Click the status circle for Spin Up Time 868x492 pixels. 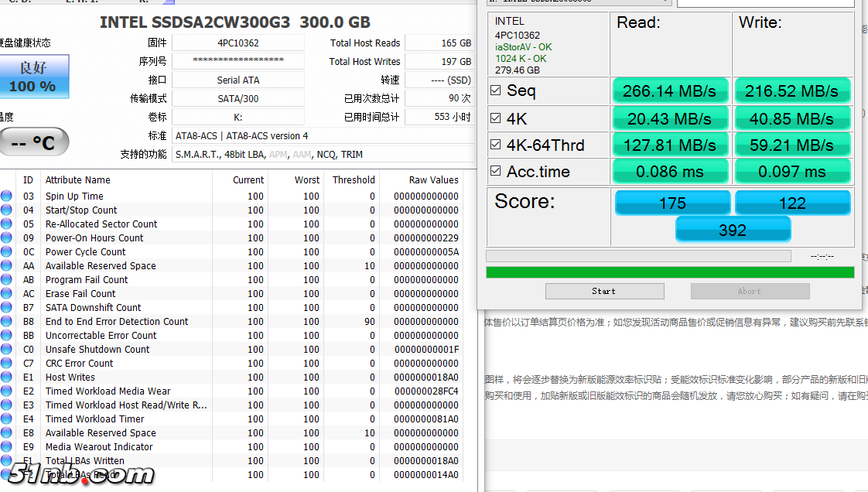(x=6, y=196)
